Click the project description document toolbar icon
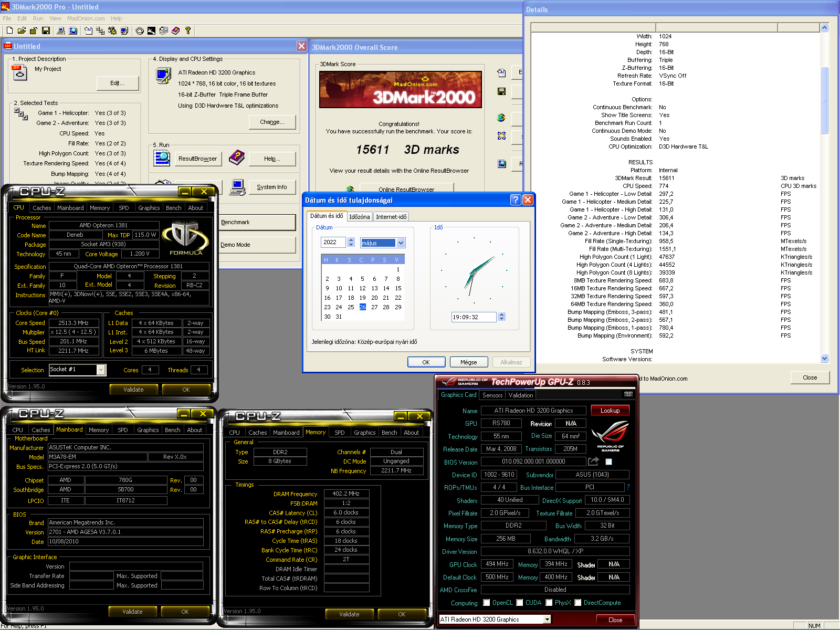This screenshot has width=840, height=630. (x=88, y=31)
